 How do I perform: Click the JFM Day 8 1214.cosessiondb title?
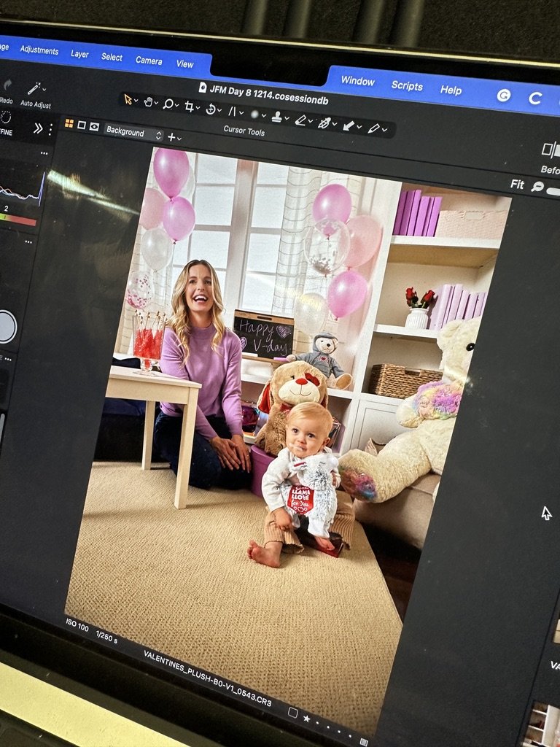tap(269, 94)
